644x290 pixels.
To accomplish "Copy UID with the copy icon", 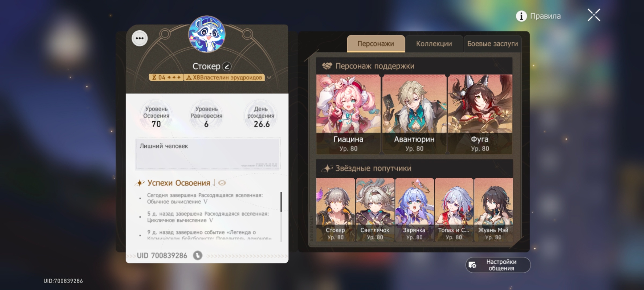I will click(197, 255).
